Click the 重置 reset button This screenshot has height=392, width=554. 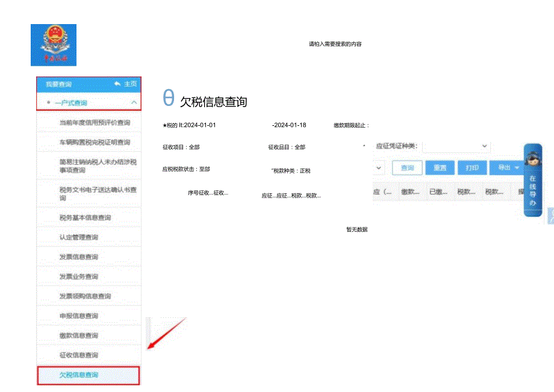pyautogui.click(x=440, y=168)
